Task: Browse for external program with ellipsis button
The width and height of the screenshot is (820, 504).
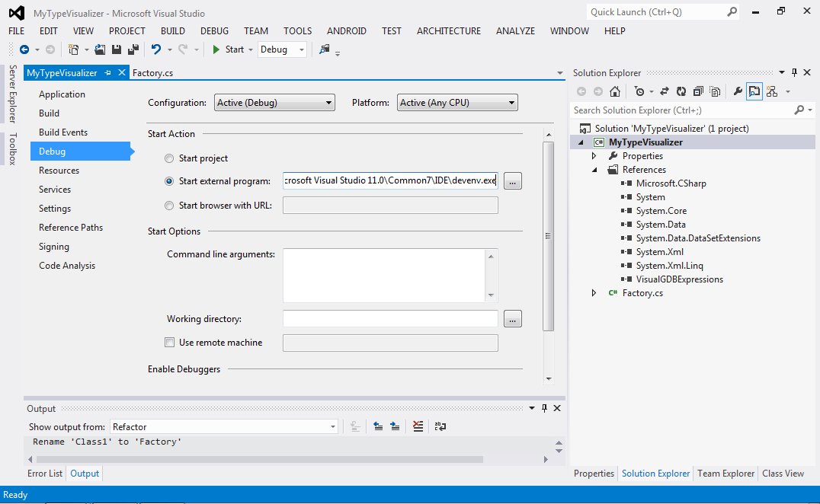Action: (512, 181)
